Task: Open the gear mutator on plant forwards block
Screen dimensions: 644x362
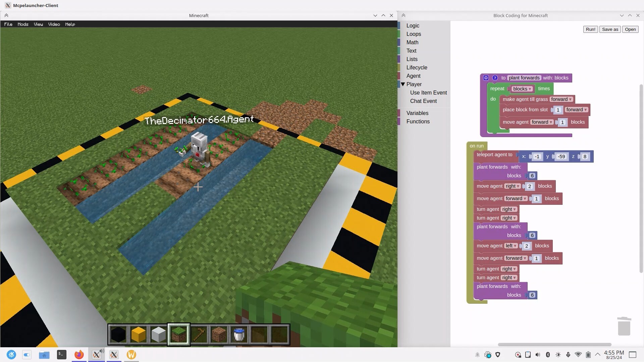Action: tap(486, 77)
